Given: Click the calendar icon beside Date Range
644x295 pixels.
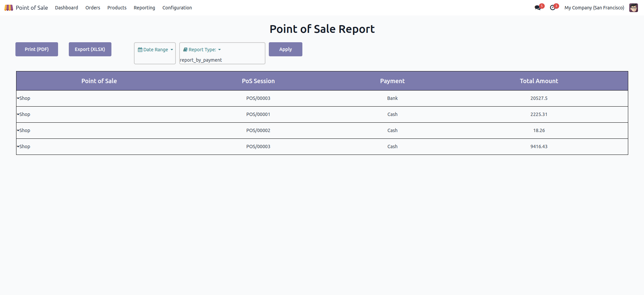Looking at the screenshot, I should (x=140, y=50).
